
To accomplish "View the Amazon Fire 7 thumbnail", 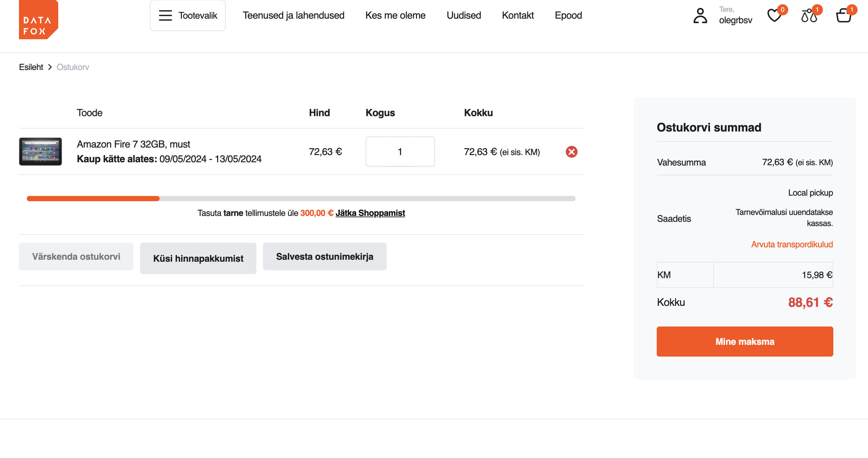I will click(x=41, y=151).
